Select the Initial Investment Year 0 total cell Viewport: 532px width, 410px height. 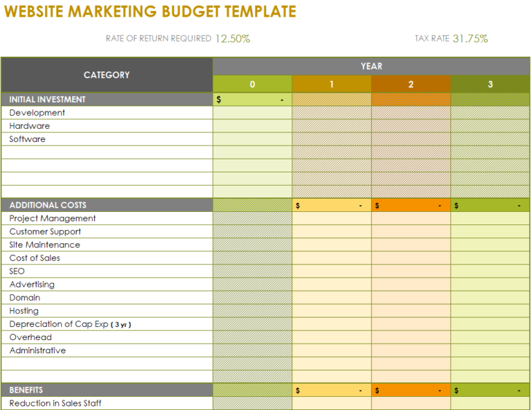tap(252, 99)
